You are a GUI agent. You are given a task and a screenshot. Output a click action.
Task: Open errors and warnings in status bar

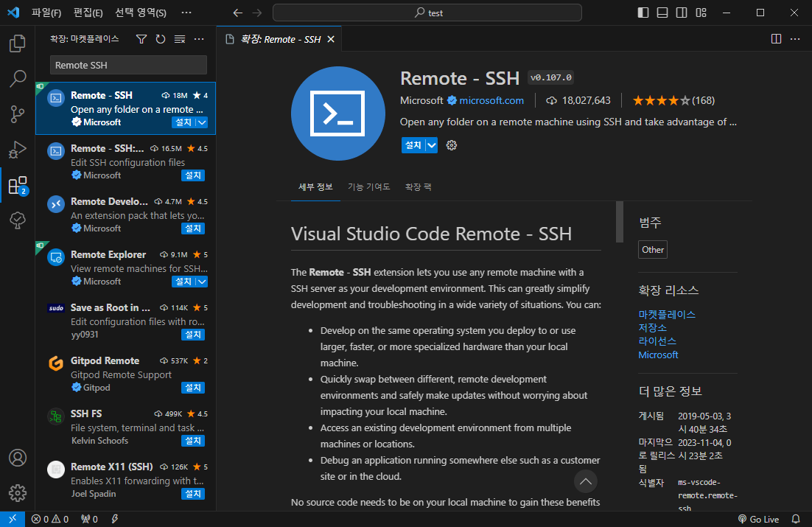(49, 519)
